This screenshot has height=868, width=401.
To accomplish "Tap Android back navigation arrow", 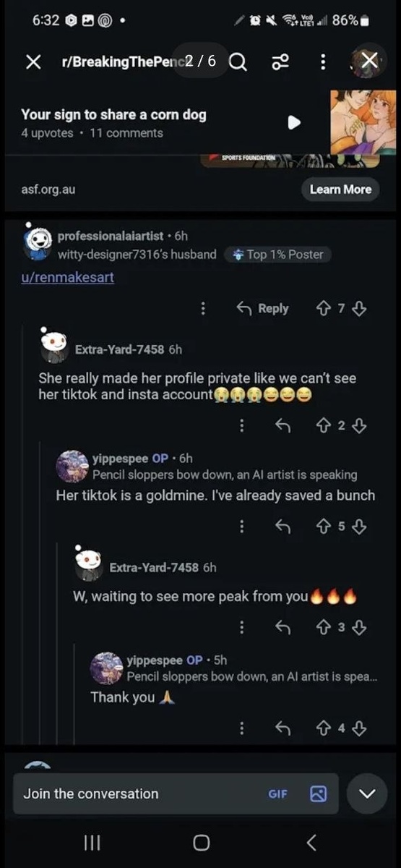I will coord(311,842).
